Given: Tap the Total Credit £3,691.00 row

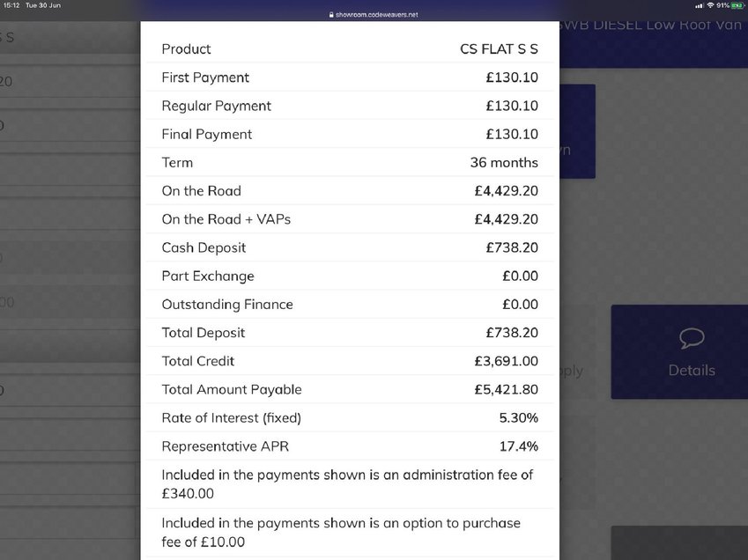Looking at the screenshot, I should pos(350,361).
